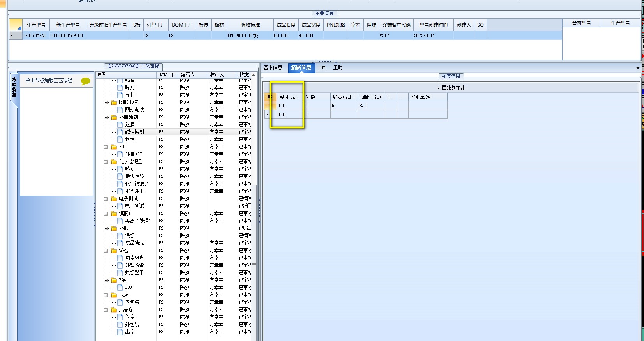Click the 等离子处理1 document icon
Screen dimensions: 644x341
[x=120, y=221]
